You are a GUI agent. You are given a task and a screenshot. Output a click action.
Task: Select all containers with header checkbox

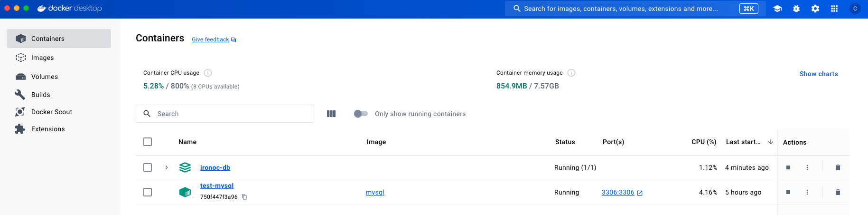[148, 142]
